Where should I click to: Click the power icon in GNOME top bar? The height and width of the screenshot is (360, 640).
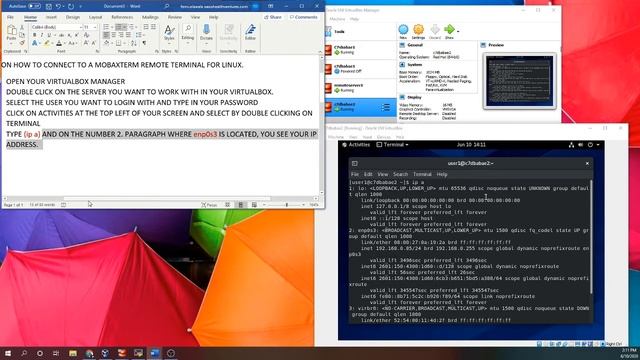(x=590, y=144)
